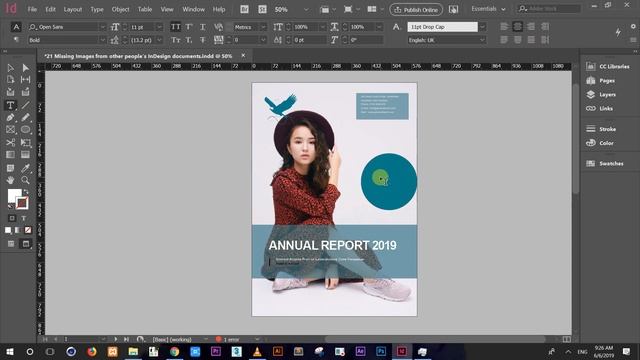The width and height of the screenshot is (640, 360).
Task: Toggle Superscript formatting
Action: click(x=189, y=27)
